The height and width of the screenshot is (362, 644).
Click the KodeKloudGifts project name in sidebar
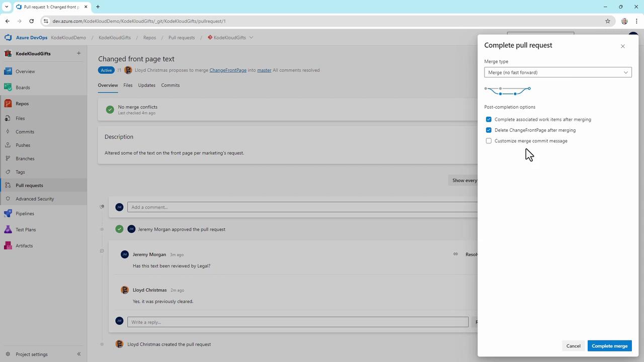pos(33,54)
